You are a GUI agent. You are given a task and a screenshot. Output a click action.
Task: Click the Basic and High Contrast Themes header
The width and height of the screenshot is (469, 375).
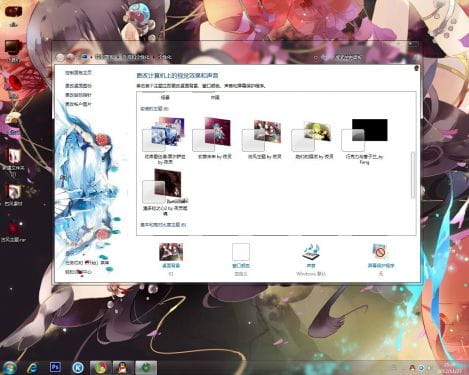pos(163,225)
